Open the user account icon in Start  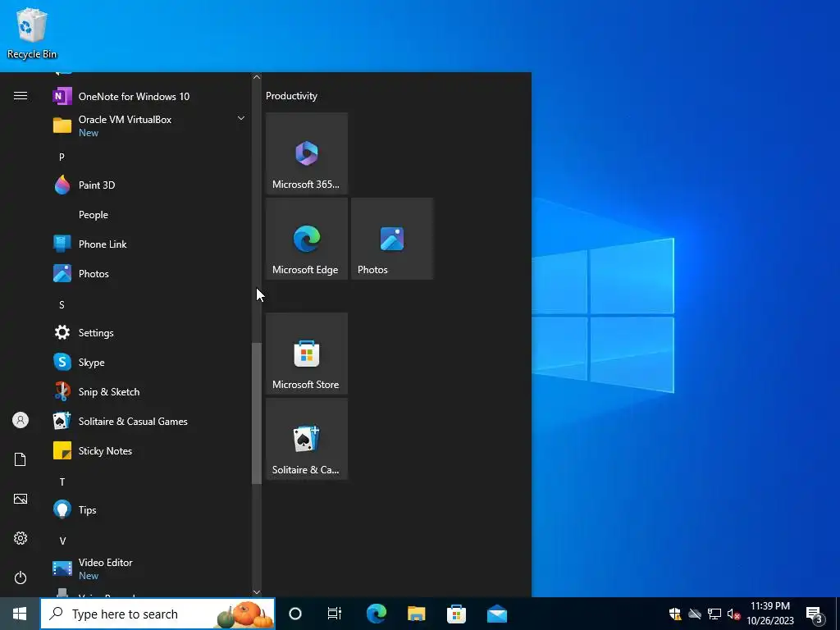point(21,420)
